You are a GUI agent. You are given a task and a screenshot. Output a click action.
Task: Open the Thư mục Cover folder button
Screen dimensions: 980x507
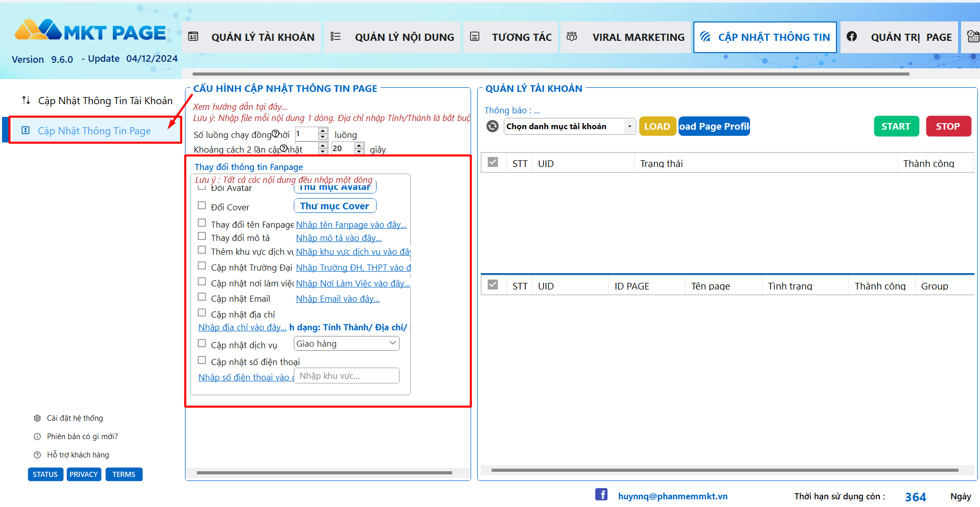pos(335,206)
